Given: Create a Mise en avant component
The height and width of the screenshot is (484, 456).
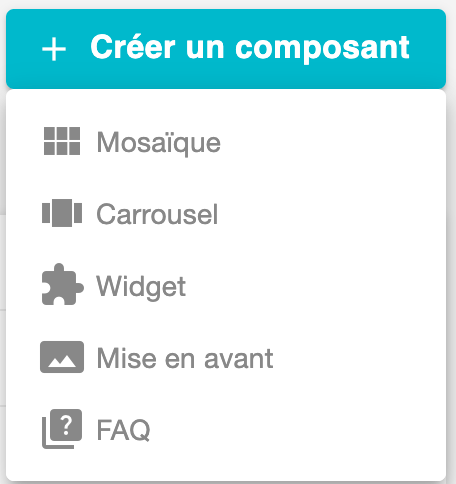Looking at the screenshot, I should coord(226,358).
